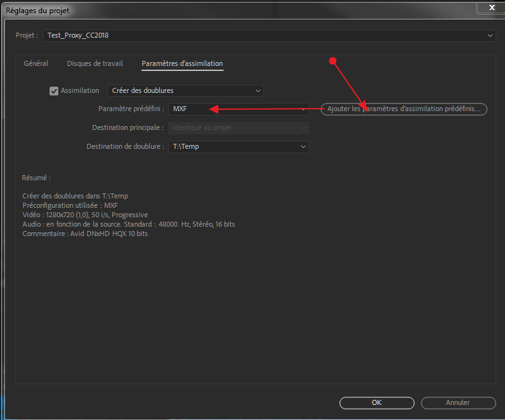Click the 'Destination de doublure :' label
The height and width of the screenshot is (420, 505).
(125, 147)
